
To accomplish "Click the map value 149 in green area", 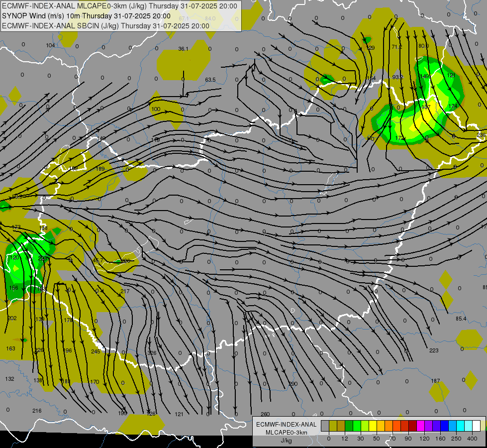I will pos(424,76).
